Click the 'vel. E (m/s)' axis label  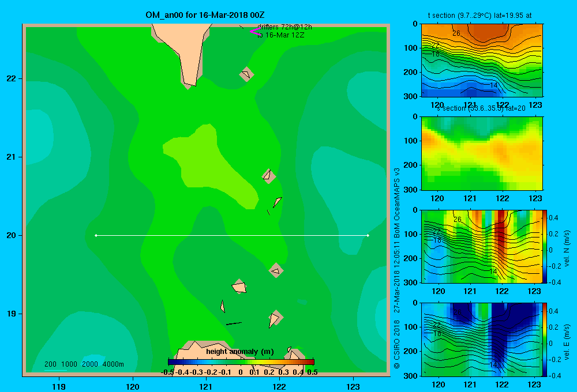click(567, 342)
